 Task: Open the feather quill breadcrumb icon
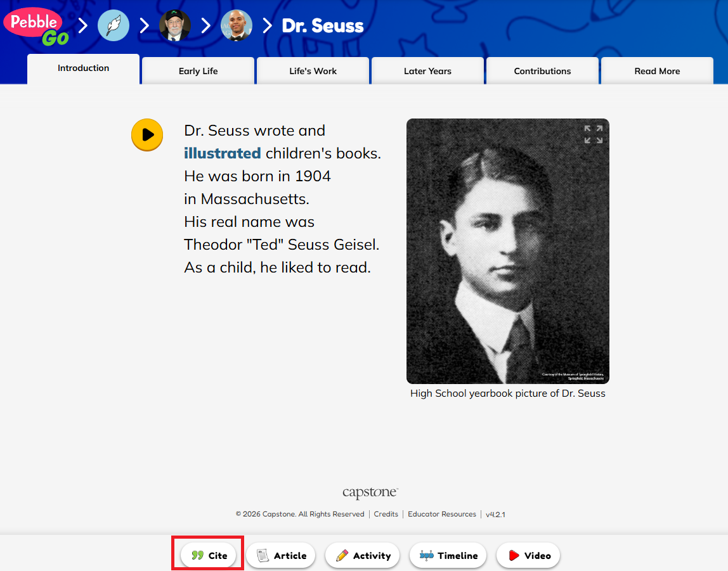[114, 26]
